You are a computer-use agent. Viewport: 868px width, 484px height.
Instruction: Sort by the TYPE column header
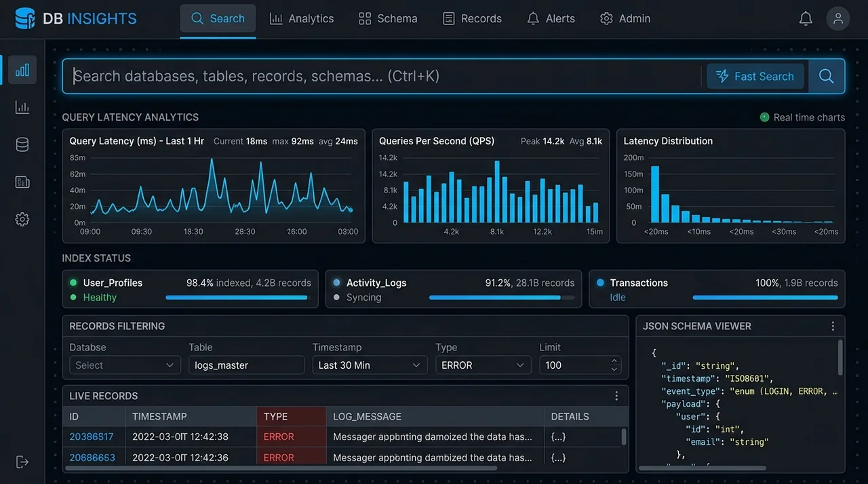tap(292, 416)
